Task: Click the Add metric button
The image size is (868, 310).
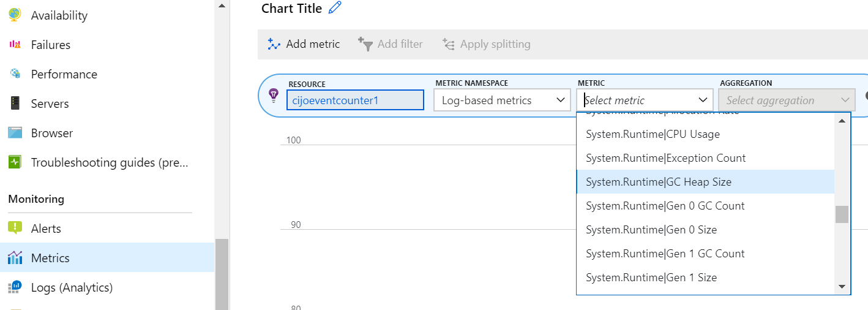Action: [x=304, y=44]
